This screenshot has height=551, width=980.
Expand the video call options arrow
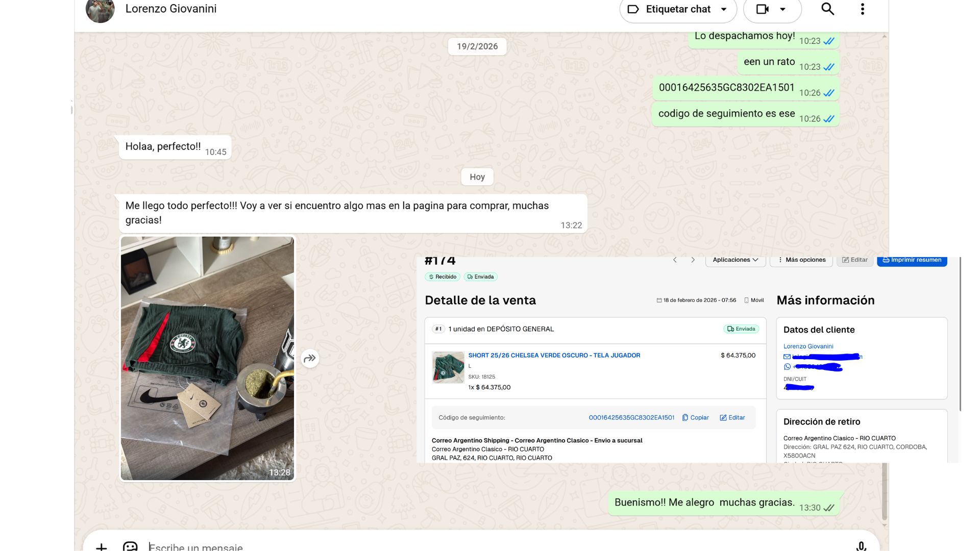click(x=782, y=9)
